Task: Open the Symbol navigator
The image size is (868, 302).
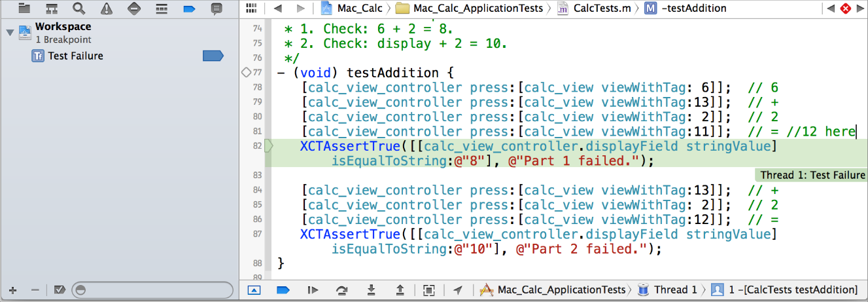Action: point(52,9)
